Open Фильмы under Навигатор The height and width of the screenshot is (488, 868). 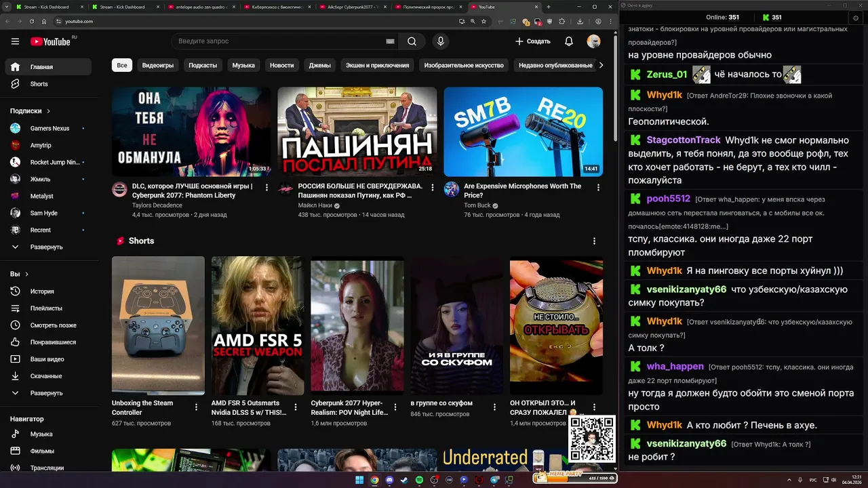click(48, 451)
